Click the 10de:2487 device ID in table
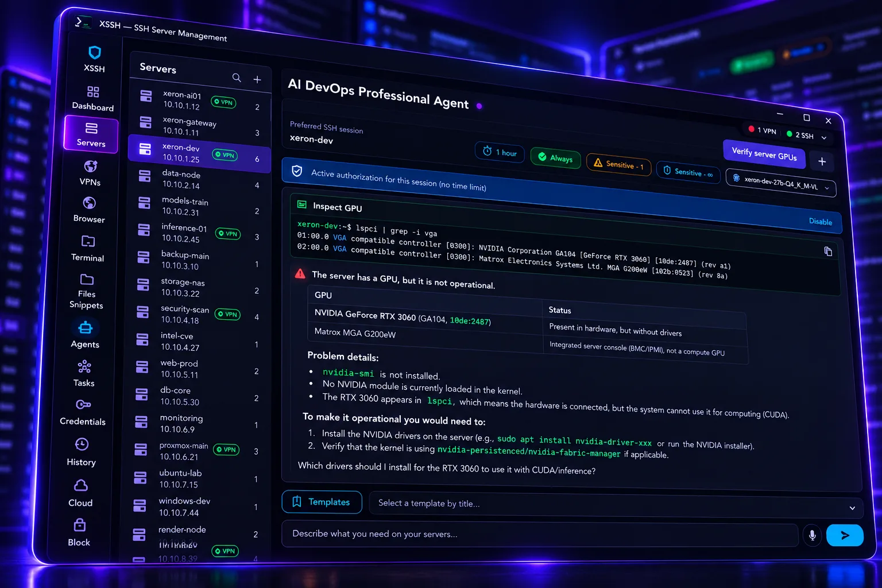Screen dimensions: 882x588 tap(469, 321)
